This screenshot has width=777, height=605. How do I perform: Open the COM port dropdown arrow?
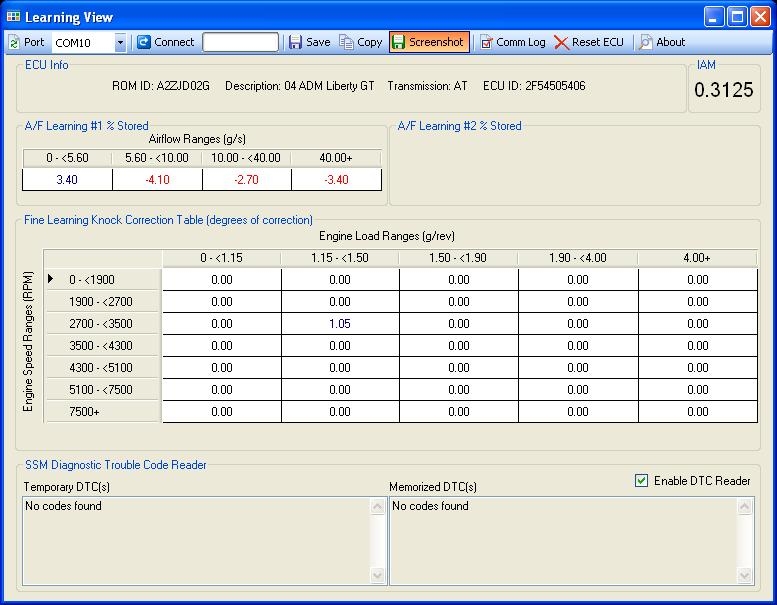click(120, 43)
